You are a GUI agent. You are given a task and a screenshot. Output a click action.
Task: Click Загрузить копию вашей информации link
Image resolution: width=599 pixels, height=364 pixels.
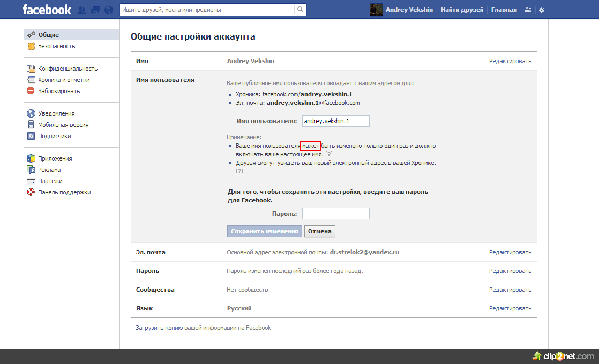coord(203,328)
